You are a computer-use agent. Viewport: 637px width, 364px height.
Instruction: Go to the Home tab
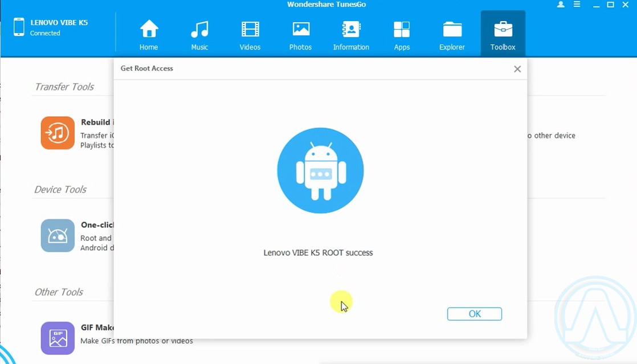[x=149, y=35]
